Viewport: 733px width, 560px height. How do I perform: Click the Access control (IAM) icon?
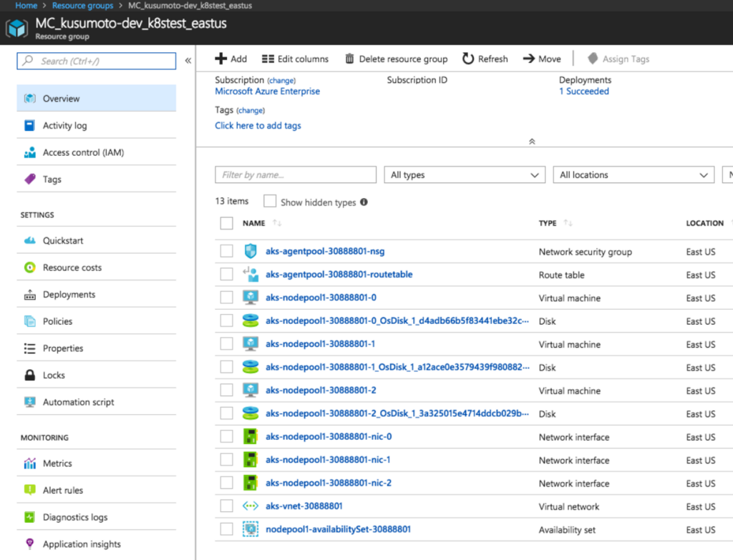point(30,152)
